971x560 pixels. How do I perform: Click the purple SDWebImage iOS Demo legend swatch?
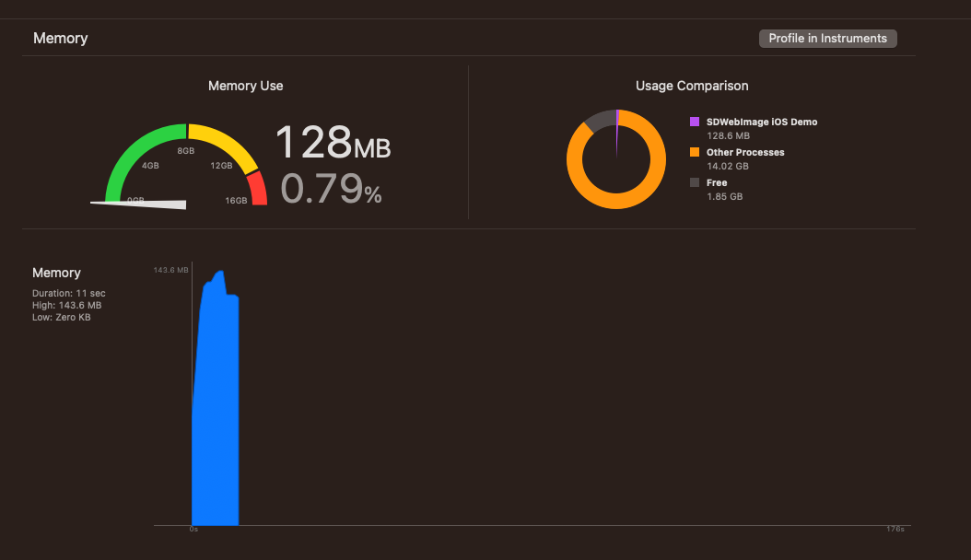pos(693,122)
